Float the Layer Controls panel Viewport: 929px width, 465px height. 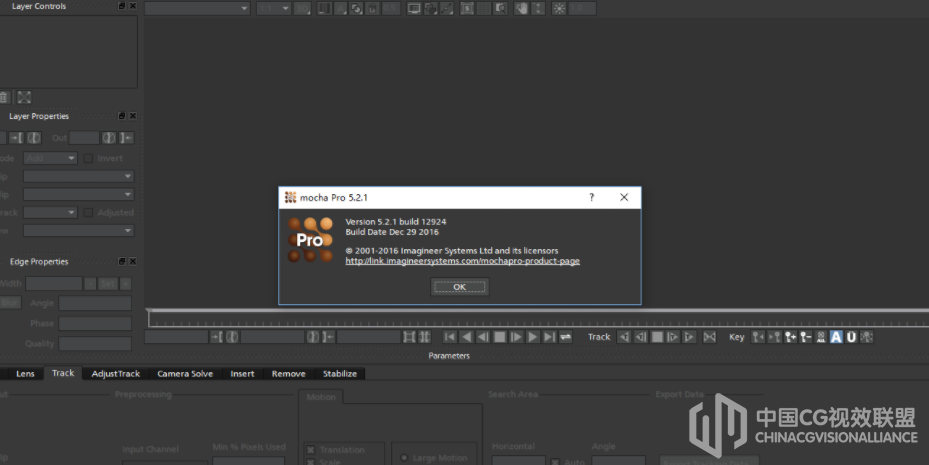(121, 6)
